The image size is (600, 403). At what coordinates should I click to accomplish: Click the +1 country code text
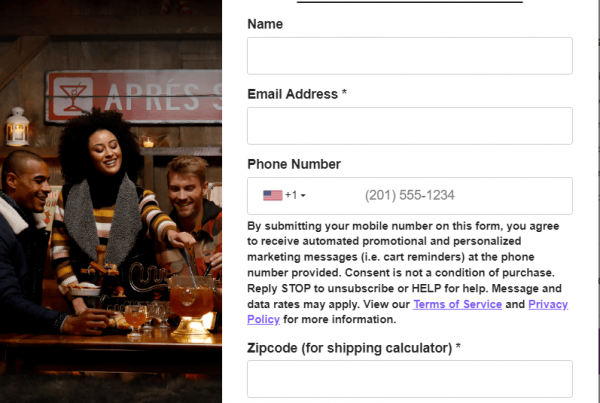coord(291,195)
